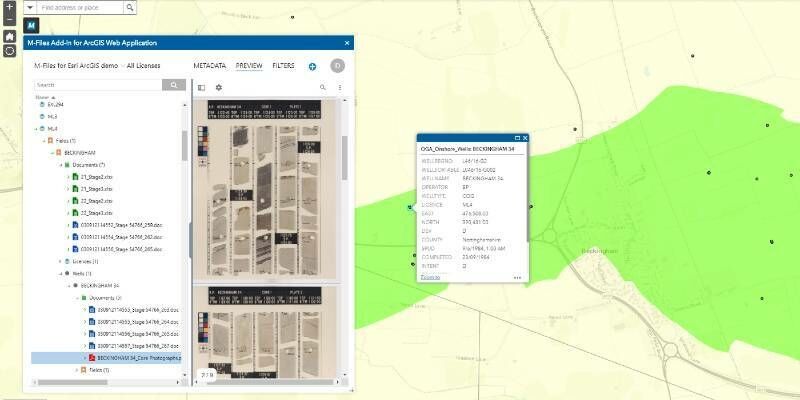The height and width of the screenshot is (400, 800).
Task: Select the Stage 54766_264.doc document
Action: (x=138, y=322)
